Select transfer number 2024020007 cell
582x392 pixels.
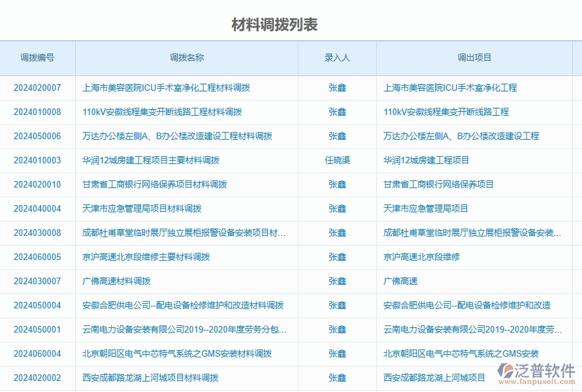coord(36,88)
